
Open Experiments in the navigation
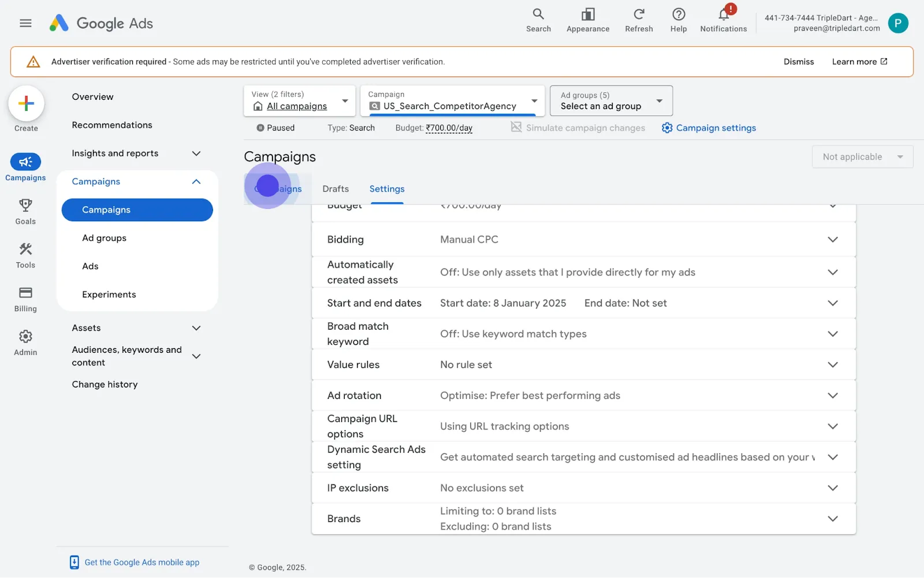pyautogui.click(x=109, y=294)
